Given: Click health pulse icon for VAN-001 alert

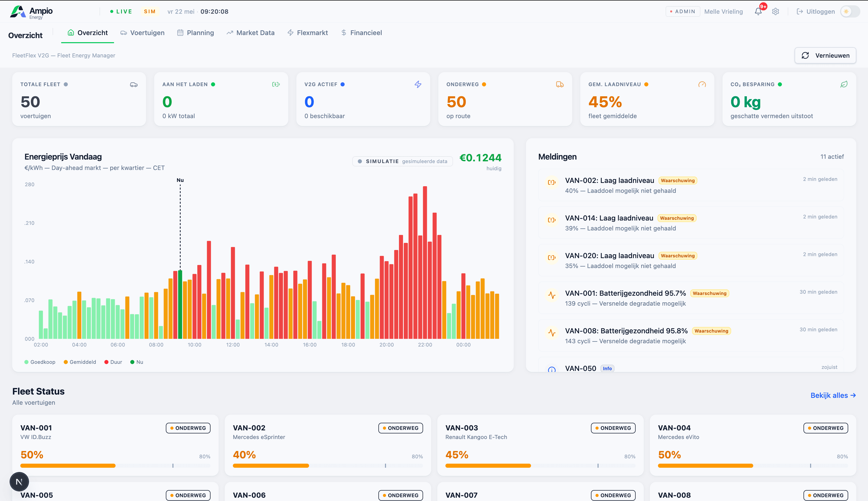Looking at the screenshot, I should point(552,295).
